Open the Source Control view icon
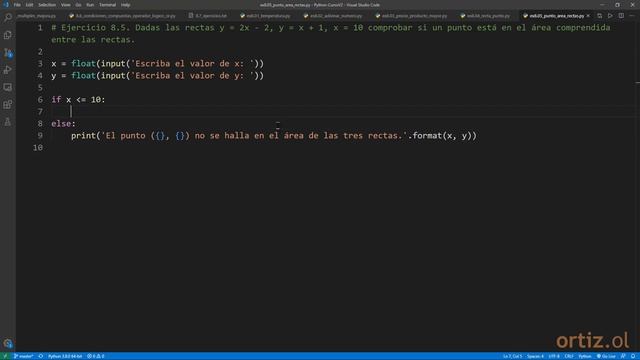 pyautogui.click(x=8, y=53)
